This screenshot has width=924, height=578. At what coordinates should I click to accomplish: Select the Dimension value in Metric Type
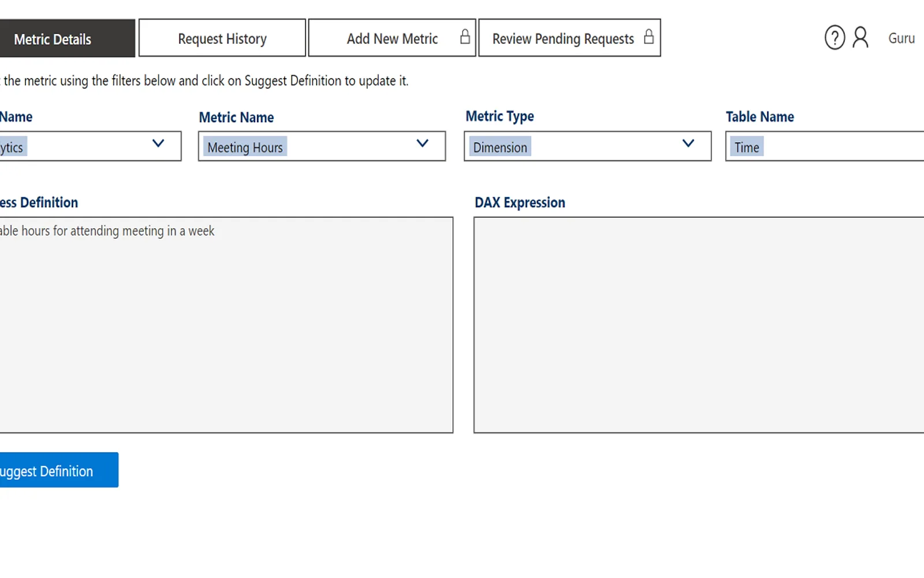point(500,147)
